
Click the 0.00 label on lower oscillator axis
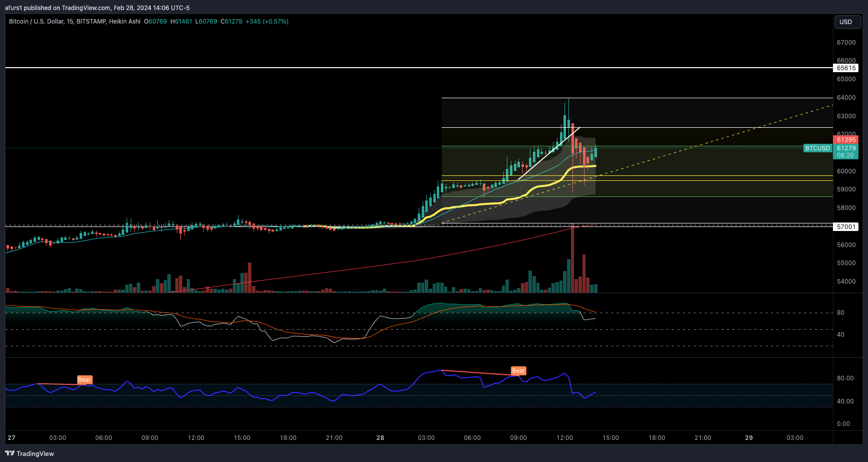(x=843, y=424)
